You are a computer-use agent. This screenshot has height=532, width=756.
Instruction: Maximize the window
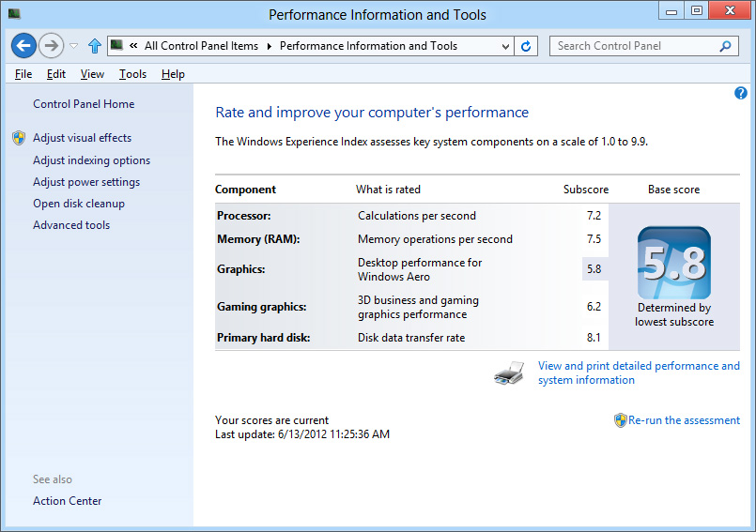[696, 11]
